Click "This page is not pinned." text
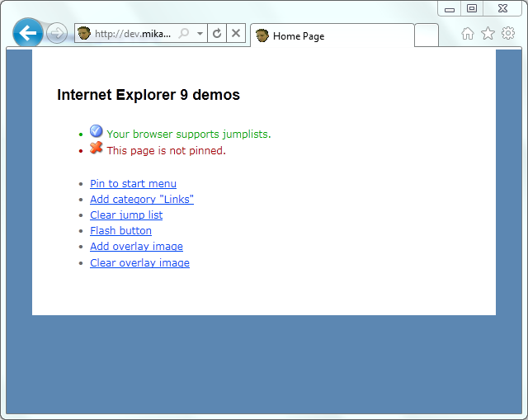Viewport: 528px width, 420px height. tap(167, 150)
